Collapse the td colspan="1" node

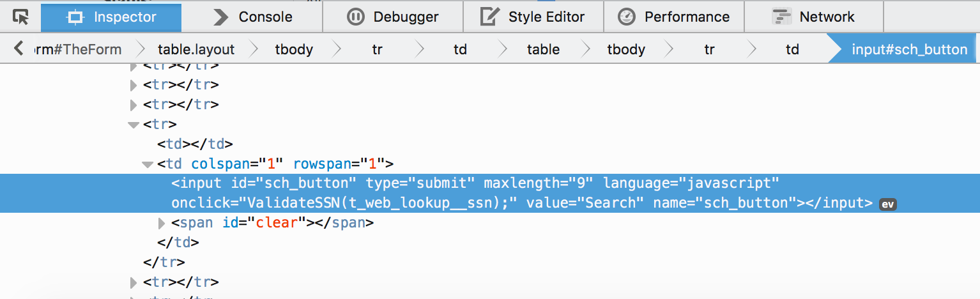tap(148, 164)
